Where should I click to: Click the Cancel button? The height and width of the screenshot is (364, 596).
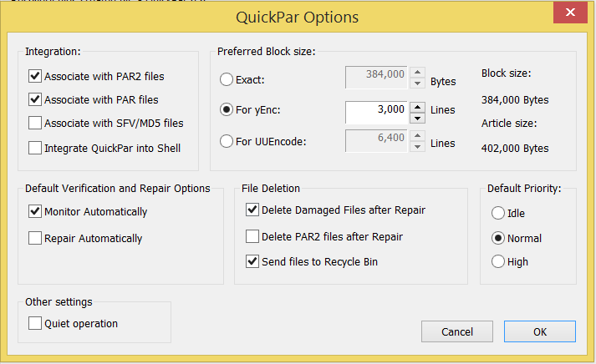coord(457,331)
